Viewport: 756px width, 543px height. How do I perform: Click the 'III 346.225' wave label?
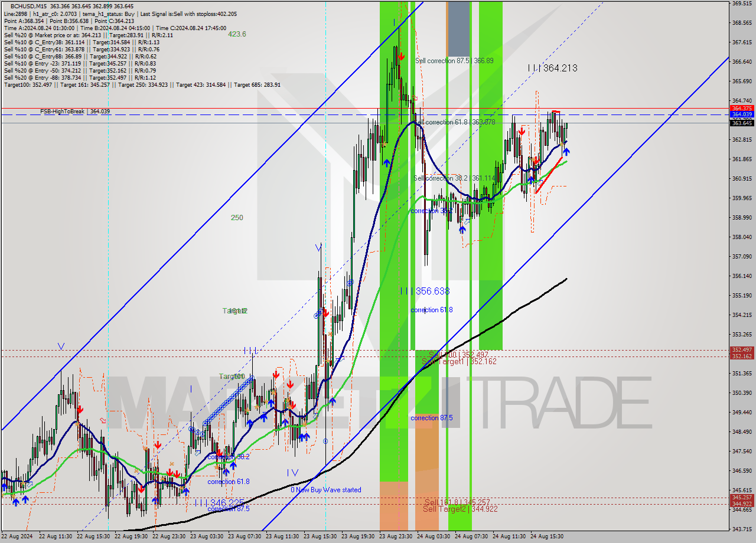[219, 502]
